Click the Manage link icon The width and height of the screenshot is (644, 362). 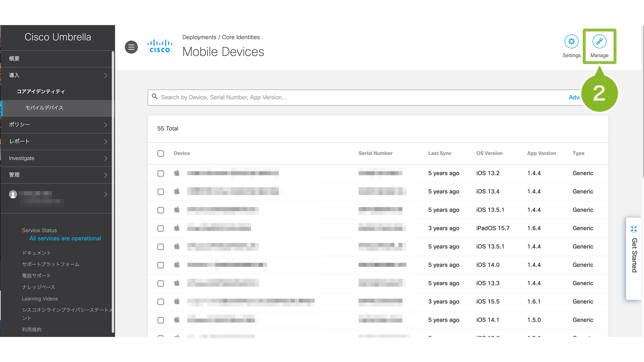click(x=599, y=42)
